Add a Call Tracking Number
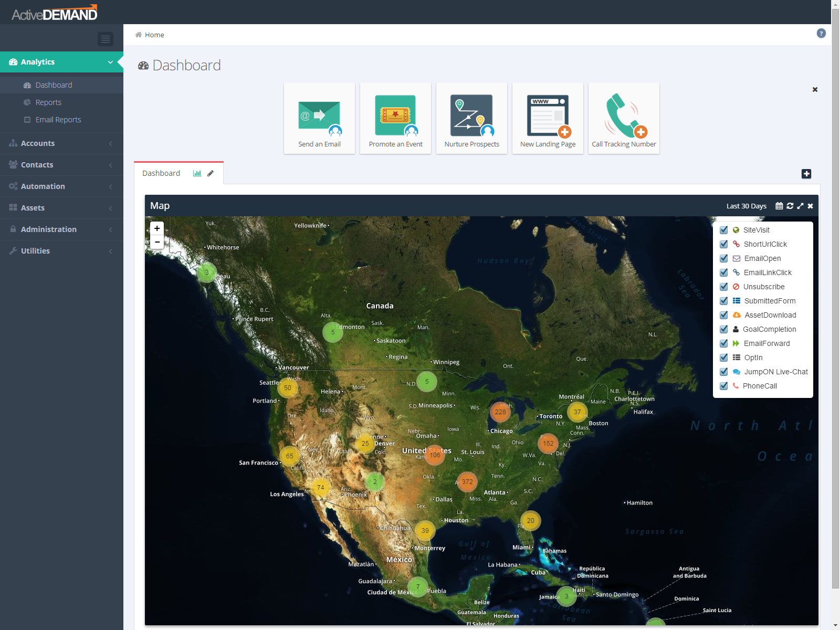 click(624, 119)
